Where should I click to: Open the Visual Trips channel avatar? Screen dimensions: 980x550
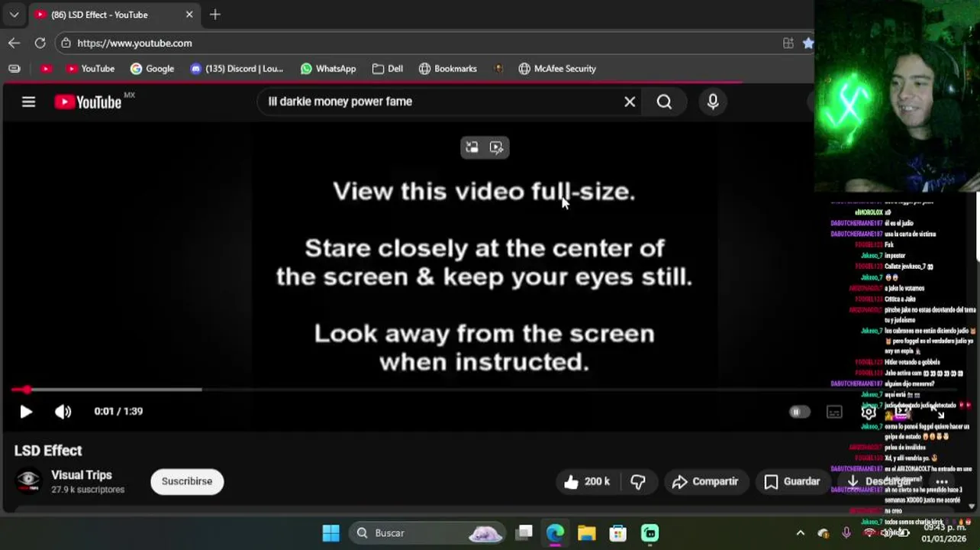[29, 480]
